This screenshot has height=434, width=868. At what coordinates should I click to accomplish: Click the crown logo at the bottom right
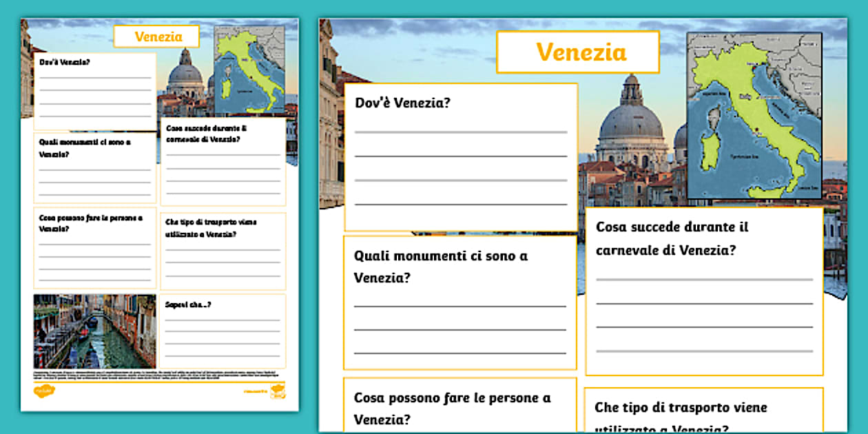pyautogui.click(x=278, y=391)
